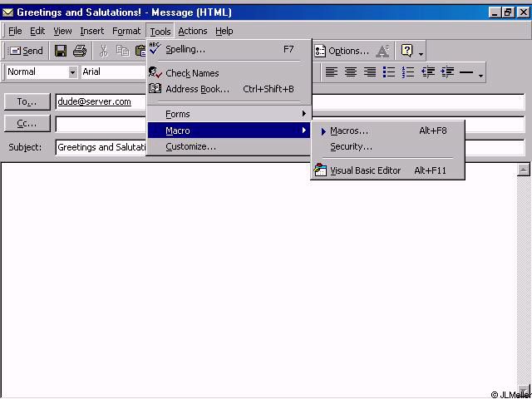Open Security... in the Macro submenu

point(351,146)
